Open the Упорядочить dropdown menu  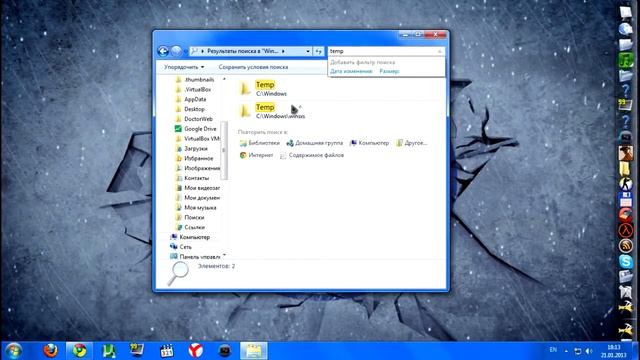coord(184,67)
